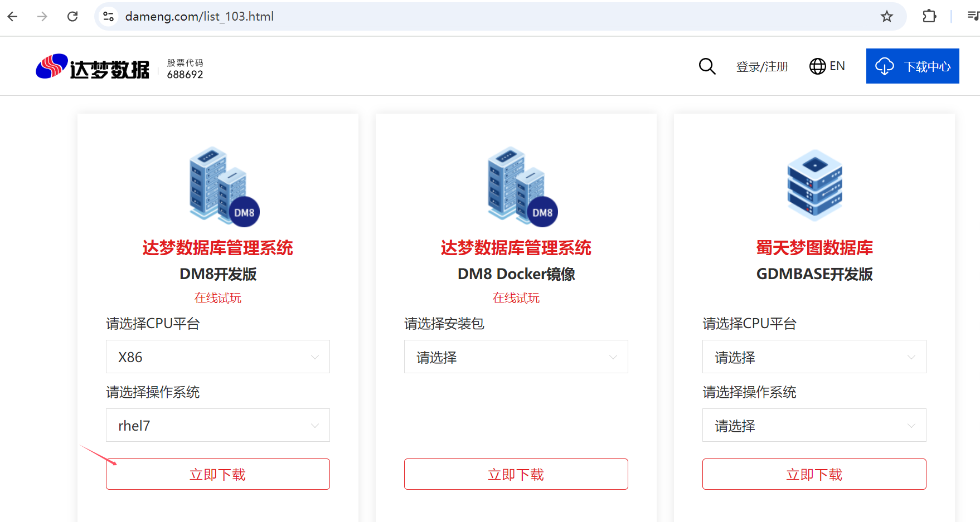Click the stock code 688692 text
The image size is (980, 522).
coord(185,75)
